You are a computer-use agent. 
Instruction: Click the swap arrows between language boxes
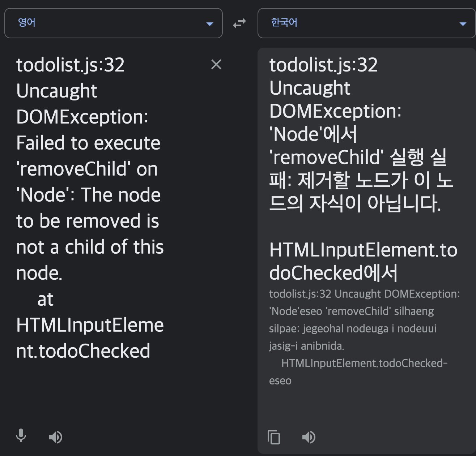pos(239,23)
